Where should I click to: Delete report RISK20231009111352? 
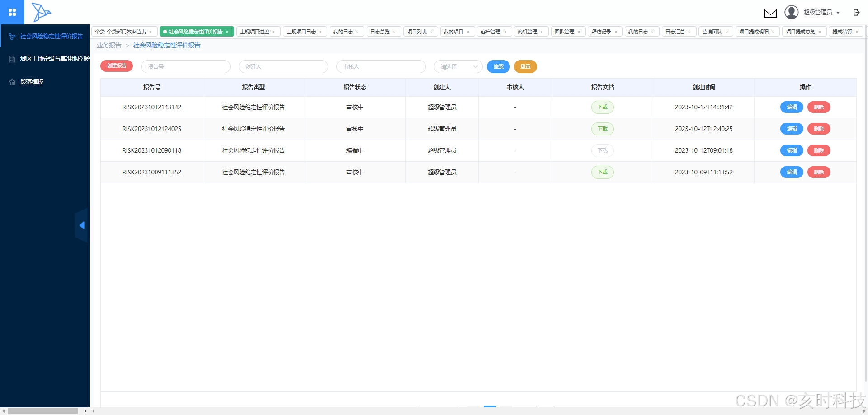(819, 173)
